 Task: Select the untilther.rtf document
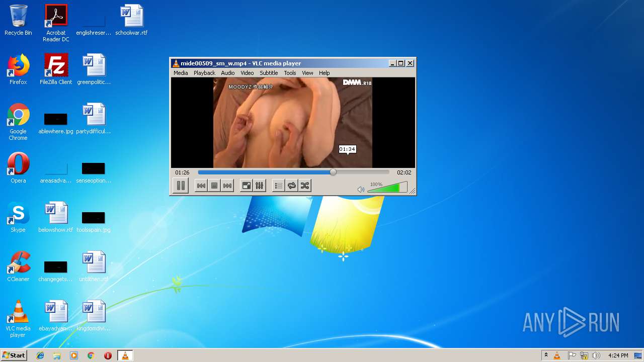pyautogui.click(x=94, y=266)
